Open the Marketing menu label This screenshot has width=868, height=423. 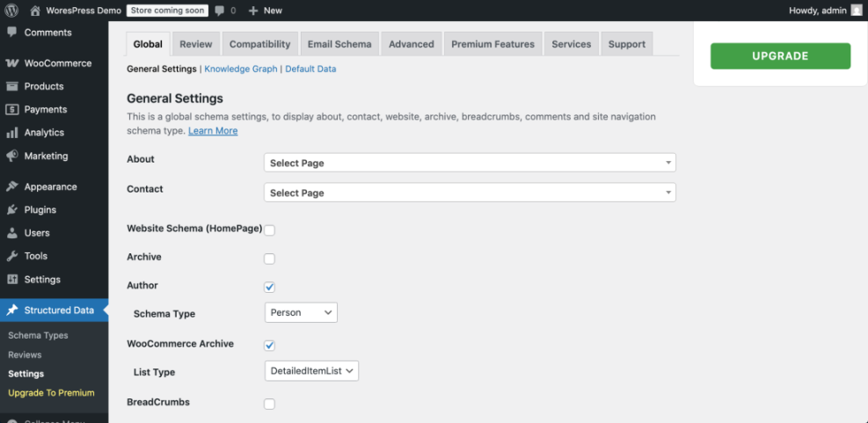(x=46, y=157)
